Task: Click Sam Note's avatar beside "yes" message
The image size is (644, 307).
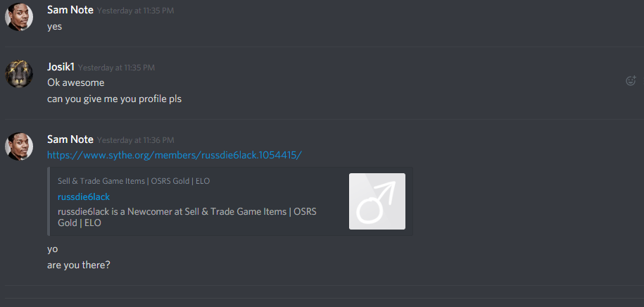Action: [x=19, y=17]
